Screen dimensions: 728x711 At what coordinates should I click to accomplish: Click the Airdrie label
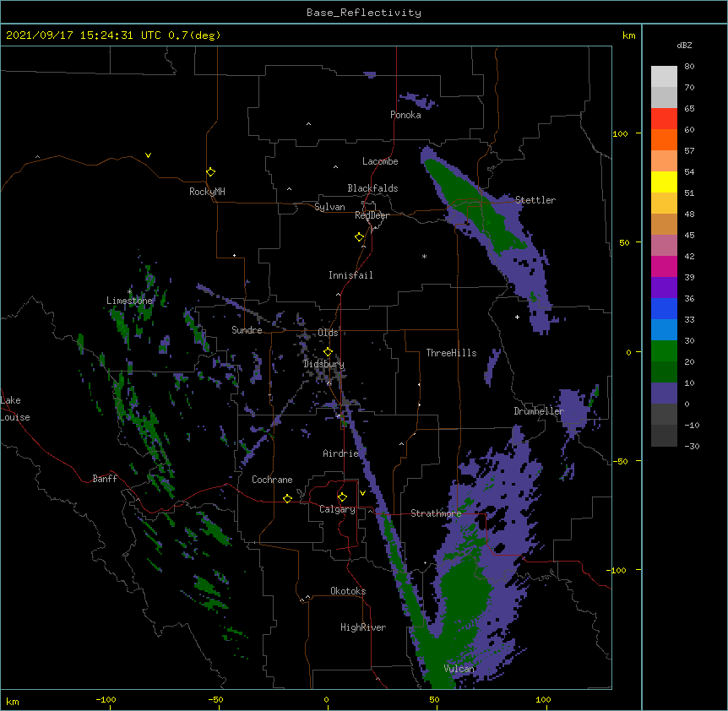click(x=341, y=453)
